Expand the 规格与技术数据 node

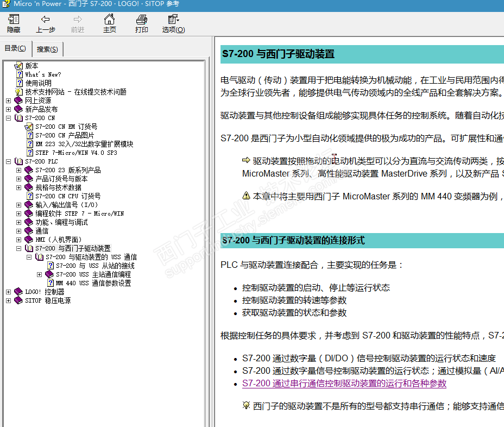pyautogui.click(x=18, y=187)
